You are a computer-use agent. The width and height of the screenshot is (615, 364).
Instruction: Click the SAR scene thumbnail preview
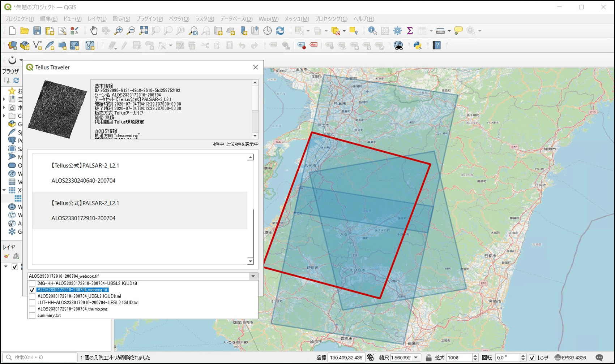(57, 109)
